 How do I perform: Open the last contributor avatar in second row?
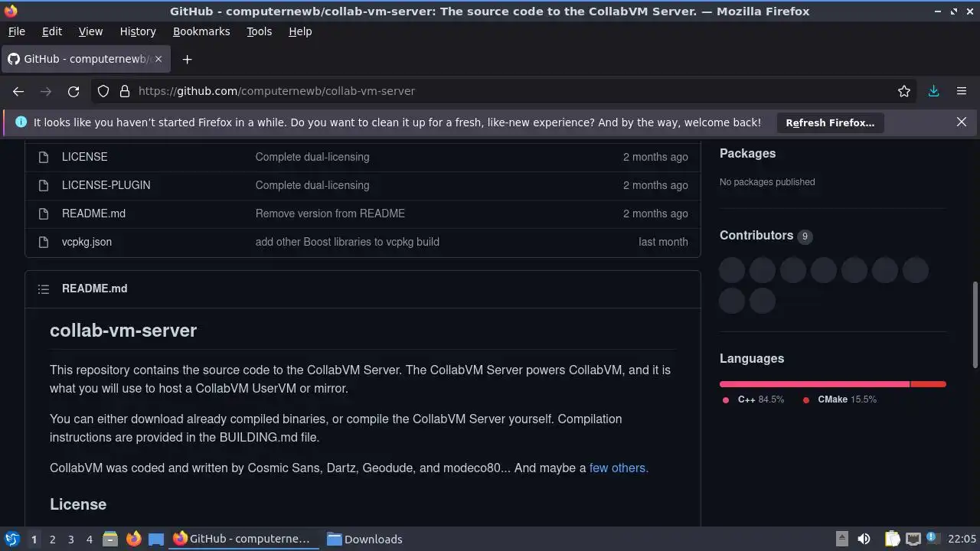click(763, 301)
